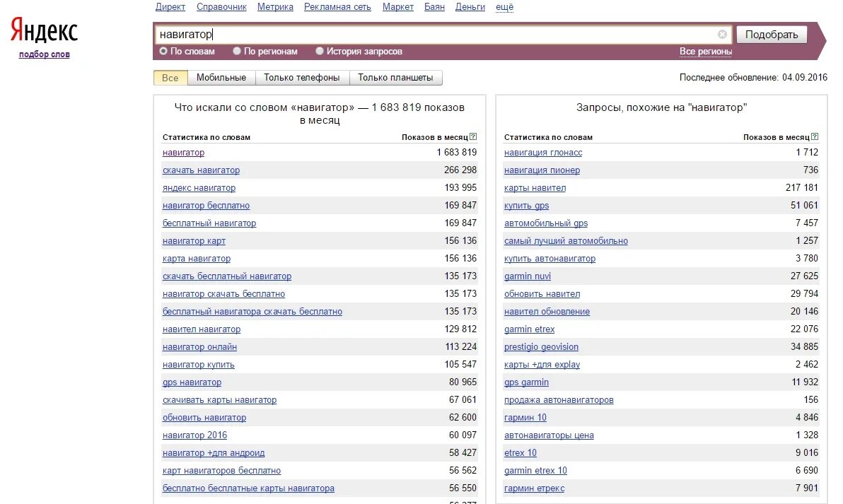Image resolution: width=843 pixels, height=504 pixels.
Task: Open Маркет in the top menu
Action: coord(398,7)
